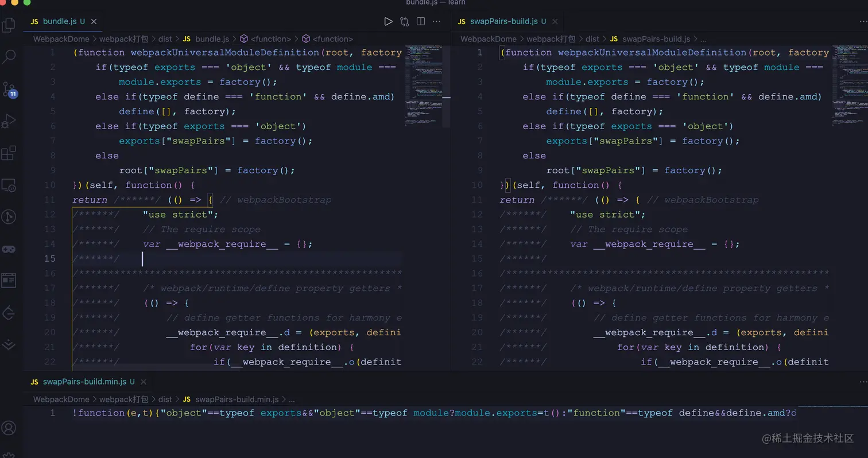Click '// The require scope' comment in swapPairs-build.js
This screenshot has width=868, height=458.
pos(629,230)
